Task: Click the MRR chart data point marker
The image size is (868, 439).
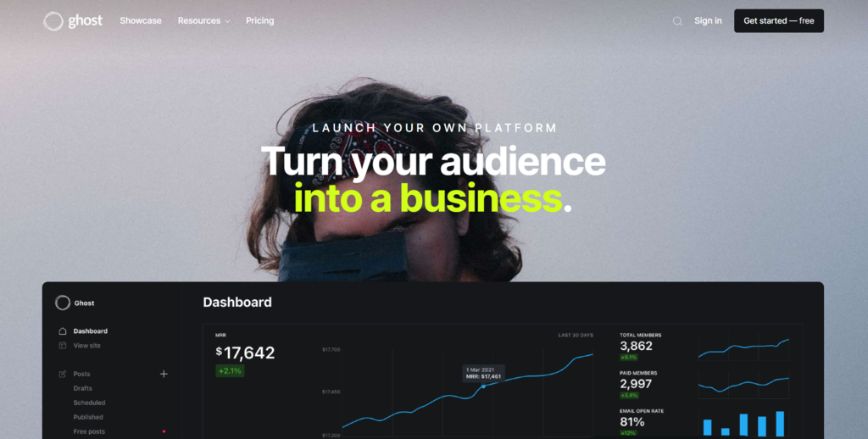Action: pyautogui.click(x=483, y=386)
